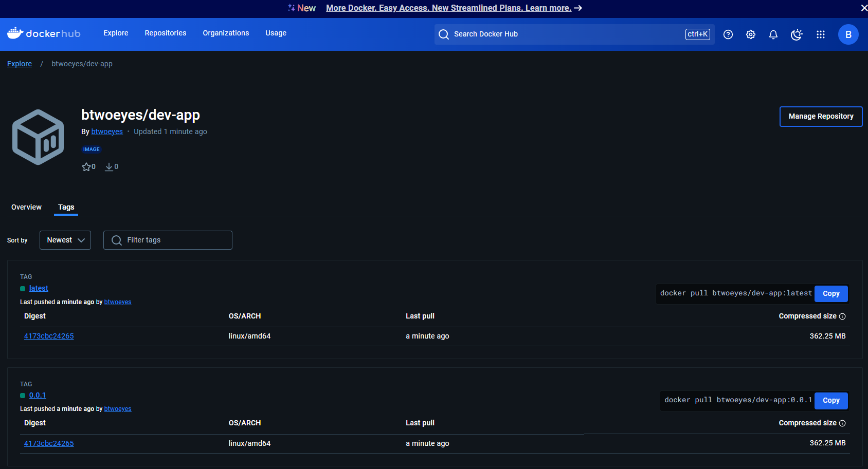This screenshot has height=469, width=868.
Task: Open the latest tag link
Action: click(39, 288)
